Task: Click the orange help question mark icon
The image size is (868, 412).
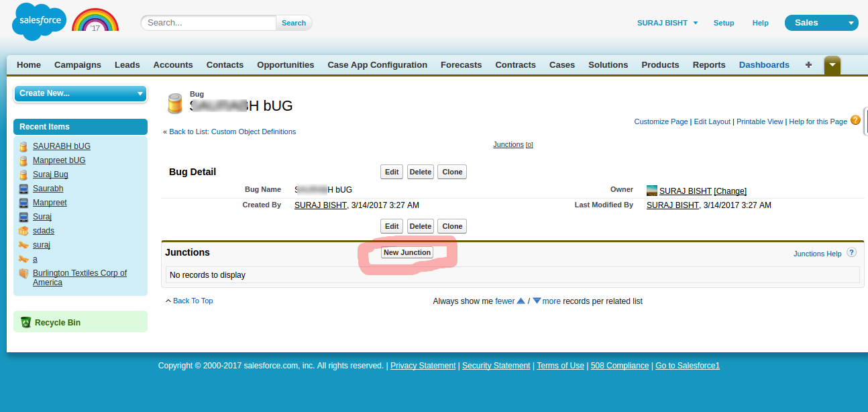Action: [x=855, y=120]
